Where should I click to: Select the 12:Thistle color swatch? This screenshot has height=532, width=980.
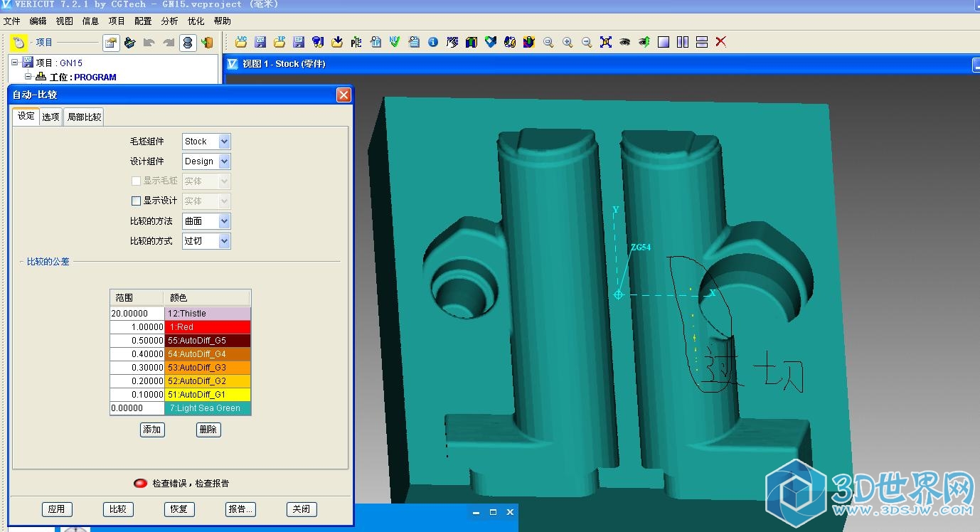click(x=208, y=314)
